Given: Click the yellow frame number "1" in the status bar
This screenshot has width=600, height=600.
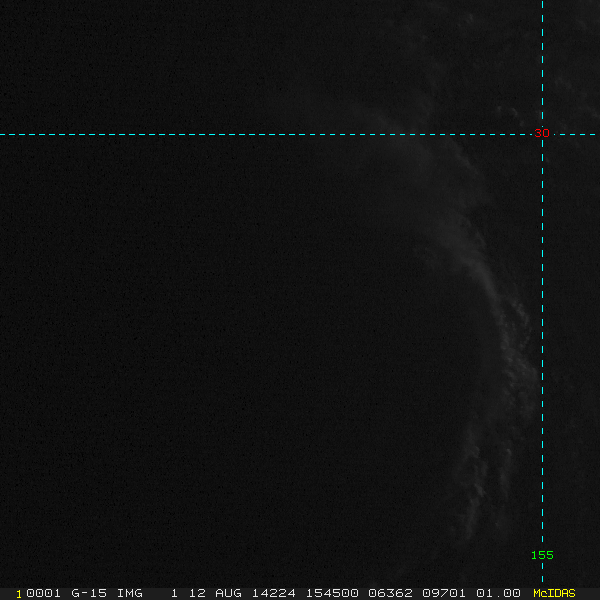Looking at the screenshot, I should [x=19, y=594].
